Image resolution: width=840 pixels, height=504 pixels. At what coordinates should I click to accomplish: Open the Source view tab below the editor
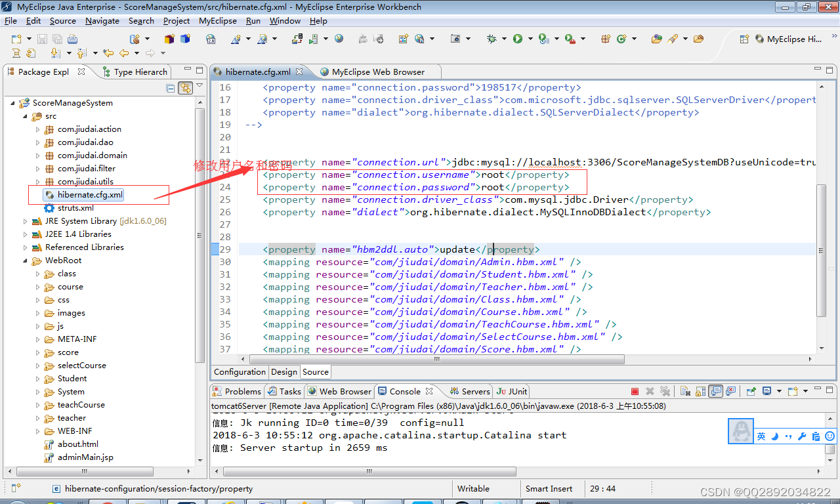click(x=315, y=371)
